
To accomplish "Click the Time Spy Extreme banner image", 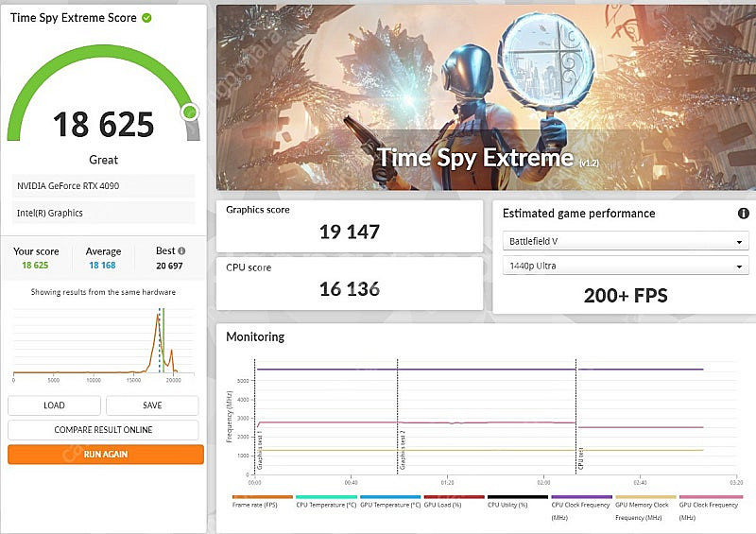I will click(484, 96).
